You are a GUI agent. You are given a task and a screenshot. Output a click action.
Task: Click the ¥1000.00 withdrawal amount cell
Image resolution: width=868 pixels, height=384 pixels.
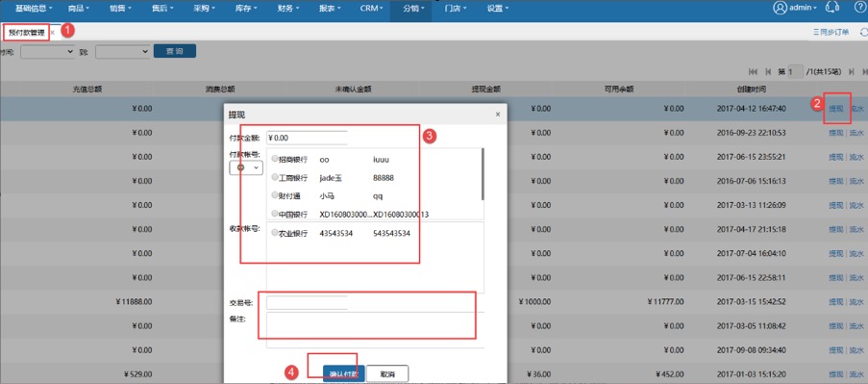(534, 302)
